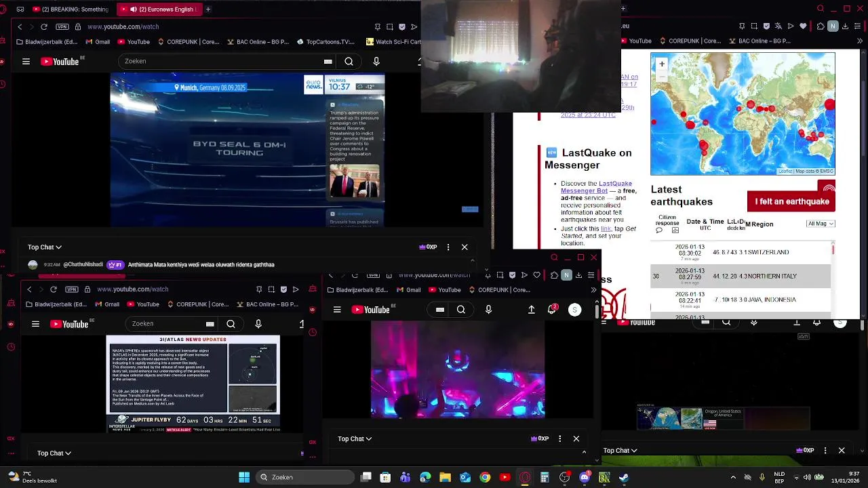Open chat options menu in the Euronews chat
868x488 pixels.
click(448, 247)
